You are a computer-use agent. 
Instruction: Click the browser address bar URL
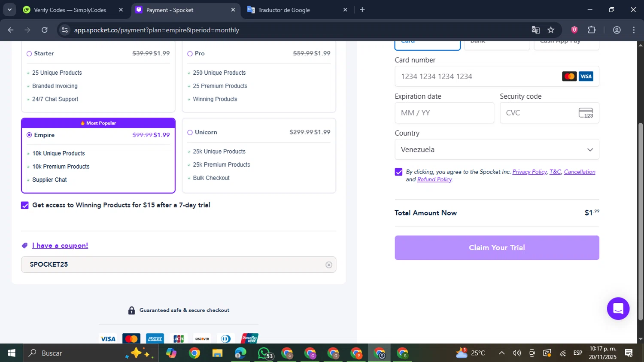click(x=157, y=30)
